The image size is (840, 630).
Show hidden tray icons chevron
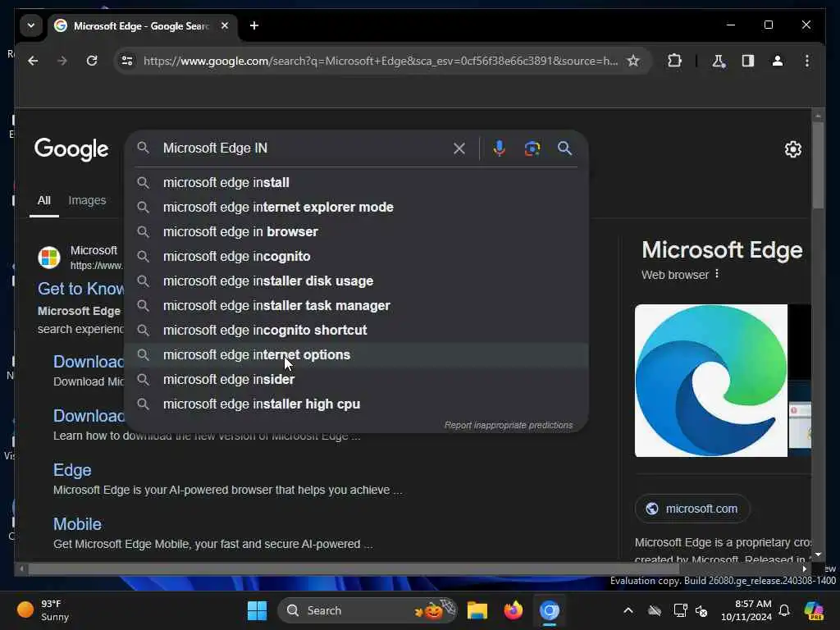(628, 610)
